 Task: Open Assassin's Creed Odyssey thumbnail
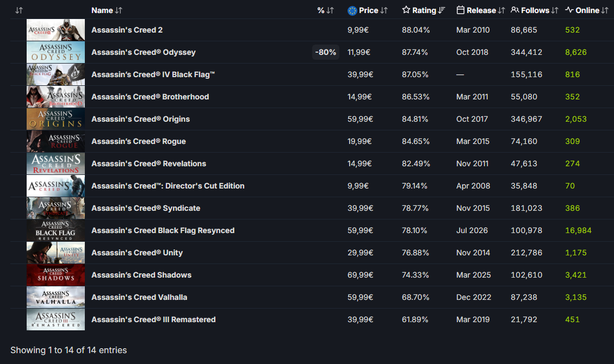pyautogui.click(x=55, y=52)
